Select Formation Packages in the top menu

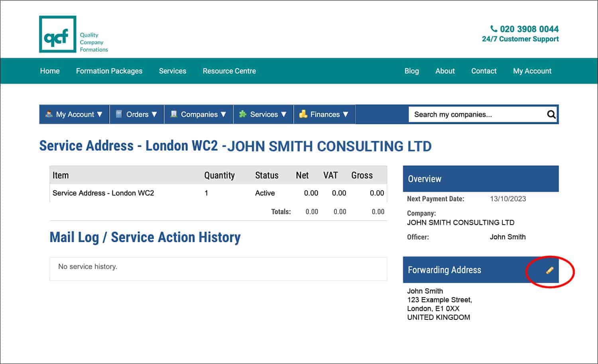109,71
